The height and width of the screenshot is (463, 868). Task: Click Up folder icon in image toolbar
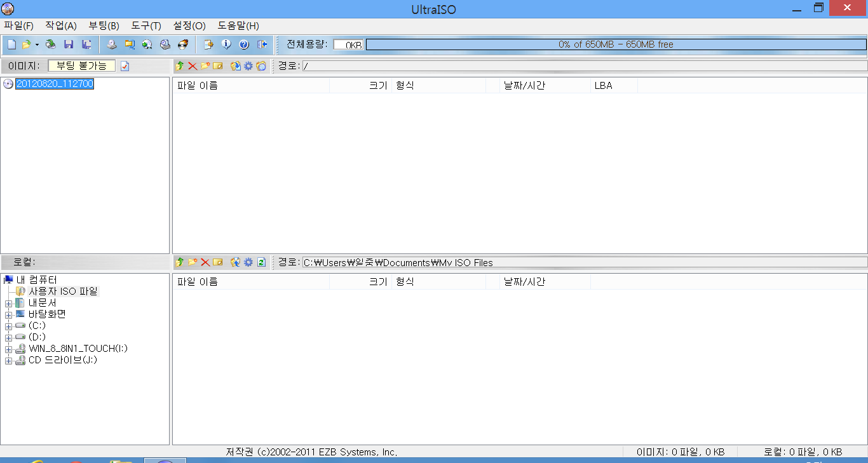click(x=180, y=66)
